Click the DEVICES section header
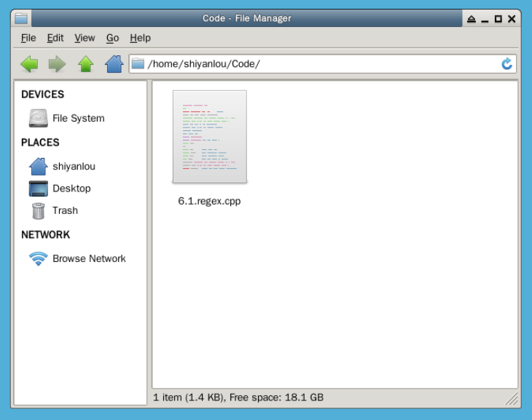 click(42, 94)
